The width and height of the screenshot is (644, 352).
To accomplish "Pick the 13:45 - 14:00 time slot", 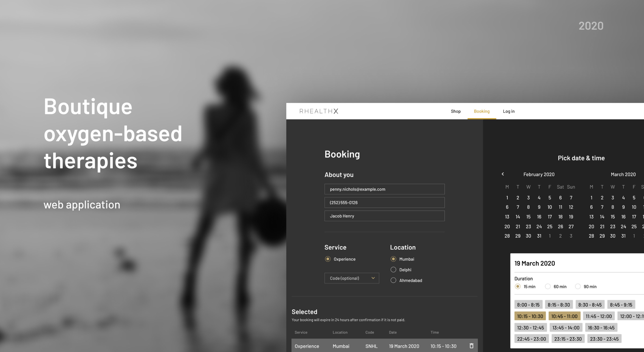I will tap(566, 328).
